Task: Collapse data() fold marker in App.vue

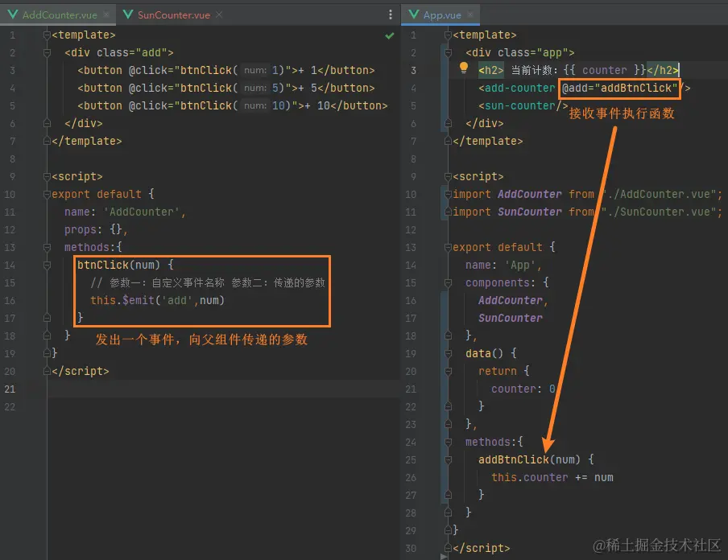Action: [448, 353]
